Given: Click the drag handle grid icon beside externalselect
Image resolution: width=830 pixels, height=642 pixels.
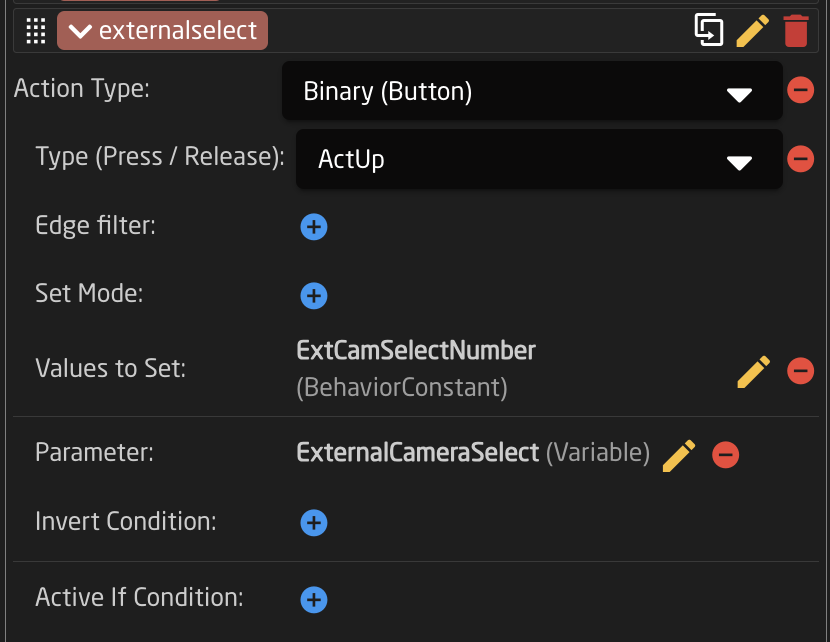Looking at the screenshot, I should pos(36,31).
